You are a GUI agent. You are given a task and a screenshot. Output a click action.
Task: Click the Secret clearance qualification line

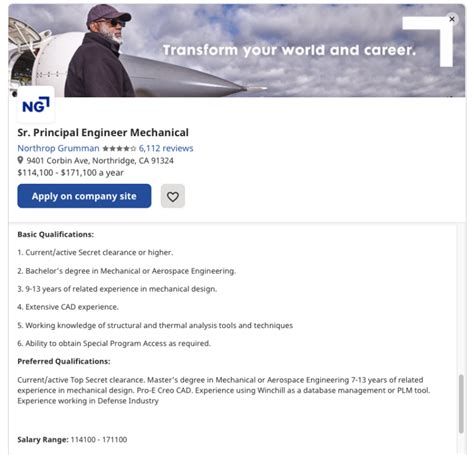[x=95, y=252]
